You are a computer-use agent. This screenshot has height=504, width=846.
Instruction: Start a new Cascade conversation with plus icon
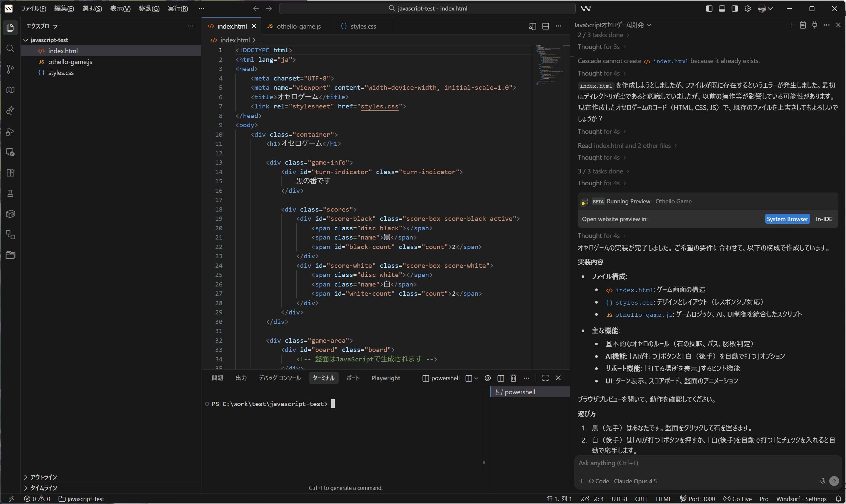pos(791,25)
